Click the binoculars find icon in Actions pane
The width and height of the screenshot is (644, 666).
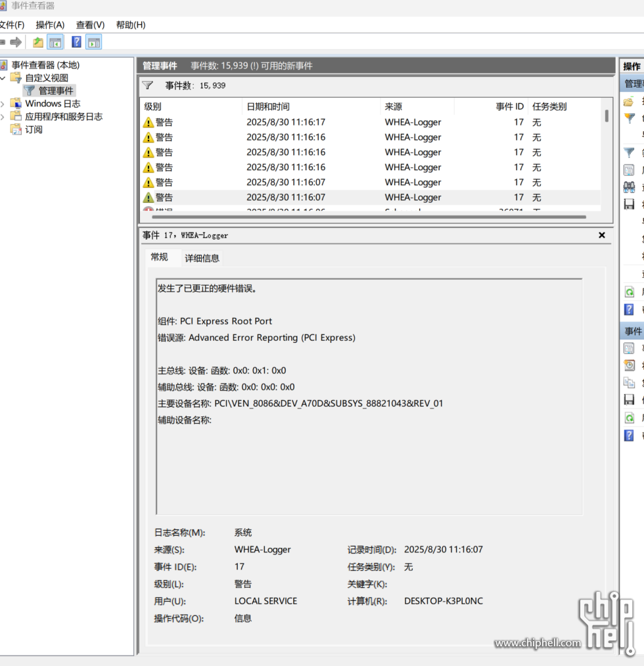click(x=629, y=187)
